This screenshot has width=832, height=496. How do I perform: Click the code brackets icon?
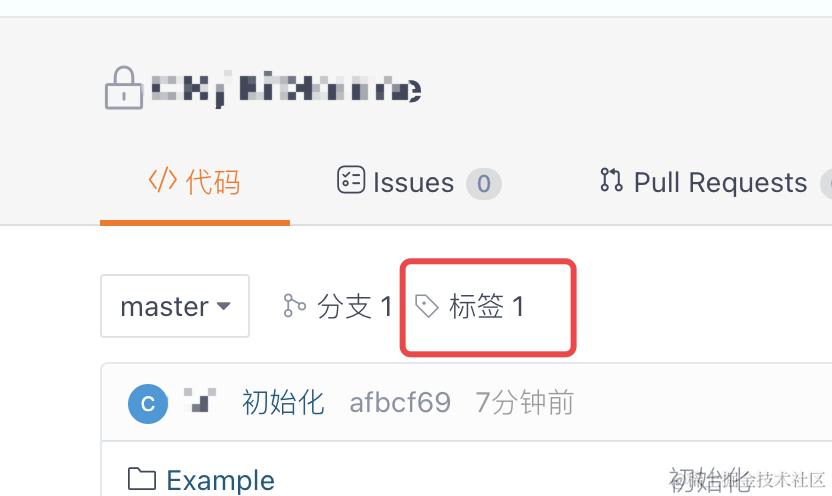click(x=162, y=180)
